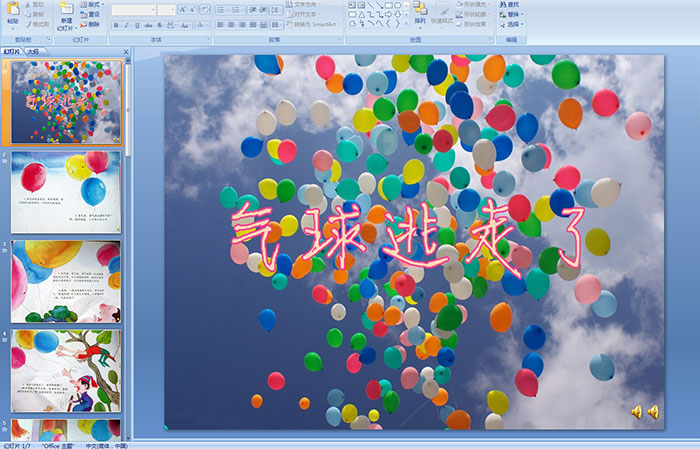Screen dimensions: 700x449
Task: Click the Clear Formatting eraser icon
Action: click(204, 9)
